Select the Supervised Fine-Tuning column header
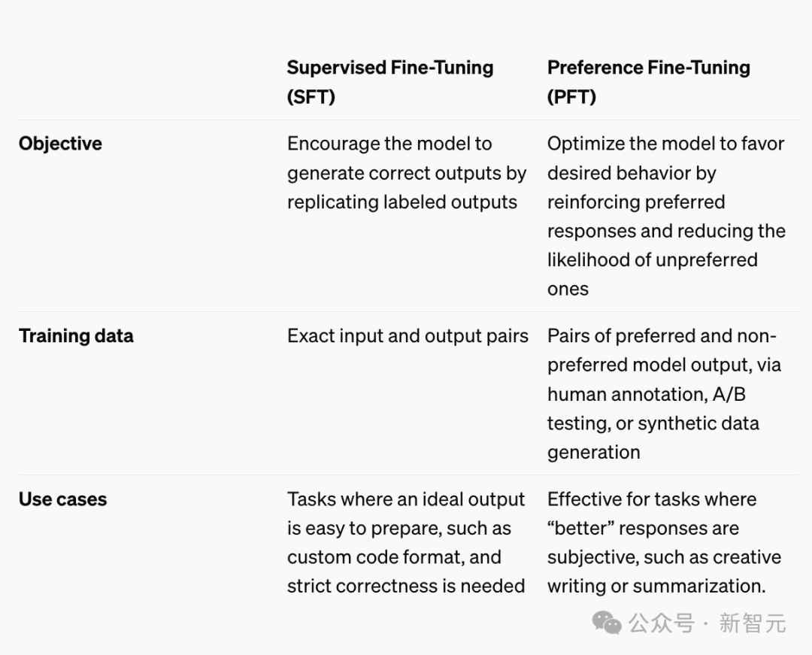 [x=389, y=68]
